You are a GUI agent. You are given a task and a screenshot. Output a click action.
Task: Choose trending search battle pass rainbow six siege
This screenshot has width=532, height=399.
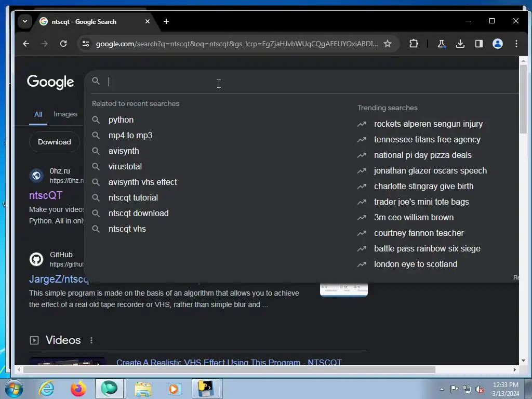pos(427,249)
